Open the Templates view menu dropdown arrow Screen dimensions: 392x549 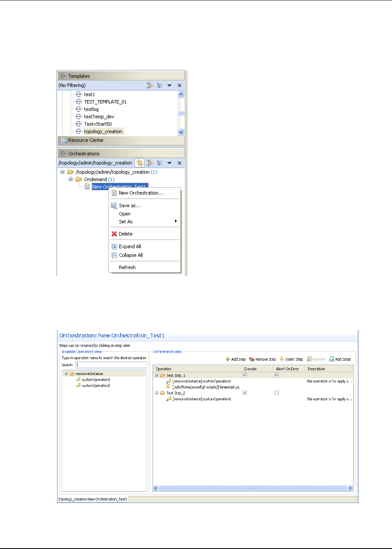point(170,85)
